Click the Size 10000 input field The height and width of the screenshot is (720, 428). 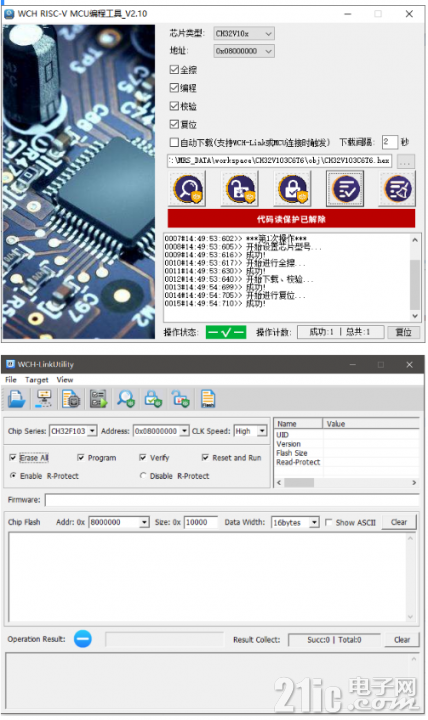coord(201,522)
